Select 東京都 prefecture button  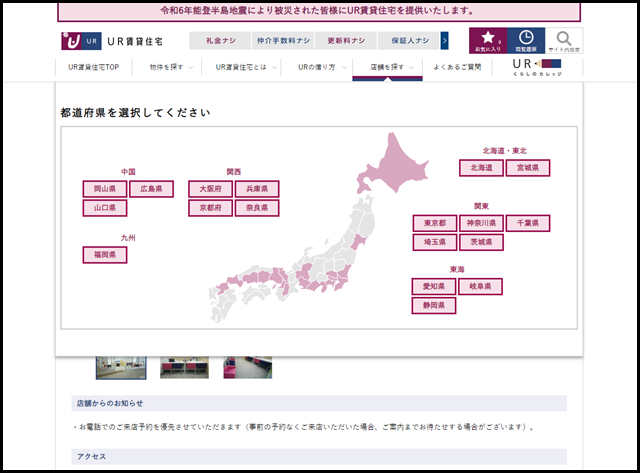click(x=434, y=223)
